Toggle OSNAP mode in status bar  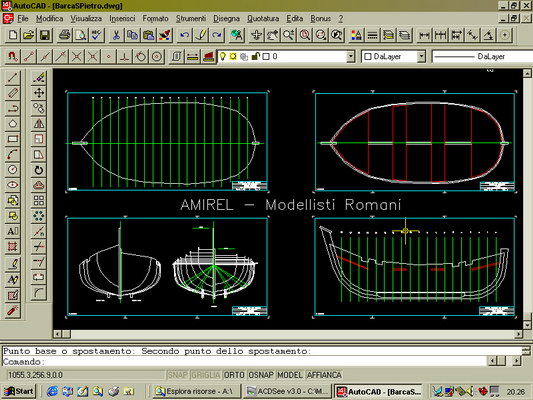pos(261,375)
